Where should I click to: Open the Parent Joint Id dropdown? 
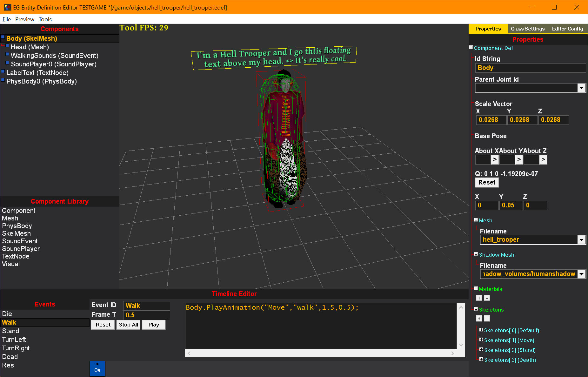pyautogui.click(x=581, y=88)
